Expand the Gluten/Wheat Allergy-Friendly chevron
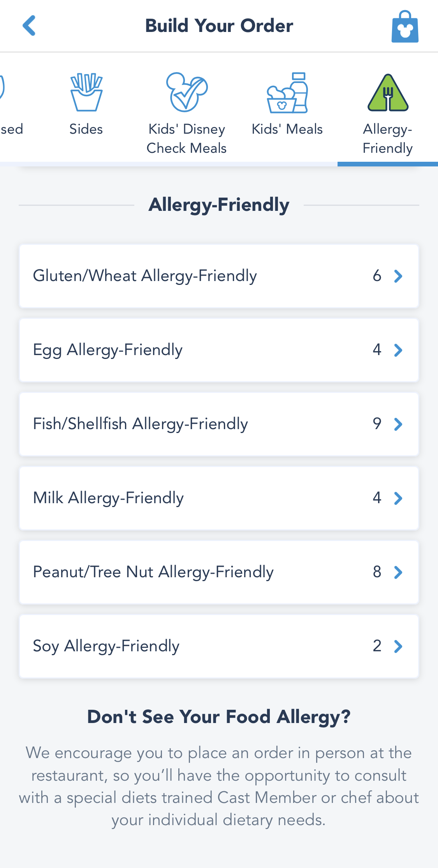Screen dimensions: 438x868 398,276
